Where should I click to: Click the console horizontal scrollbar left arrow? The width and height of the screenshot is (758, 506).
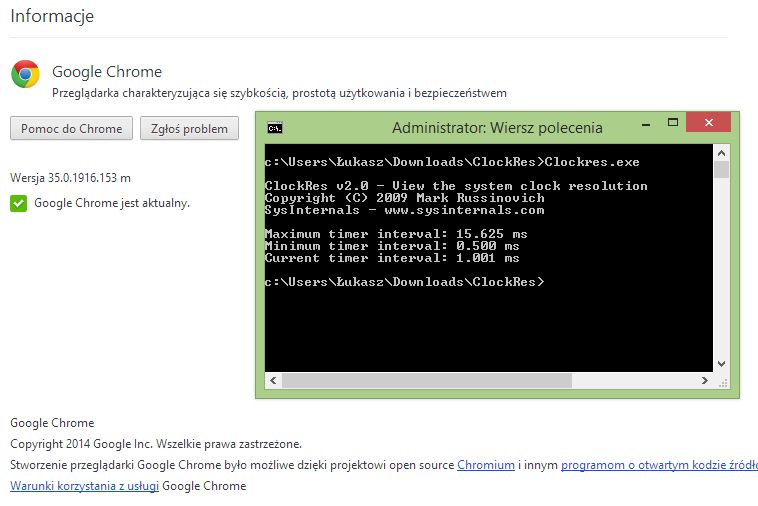tap(272, 380)
